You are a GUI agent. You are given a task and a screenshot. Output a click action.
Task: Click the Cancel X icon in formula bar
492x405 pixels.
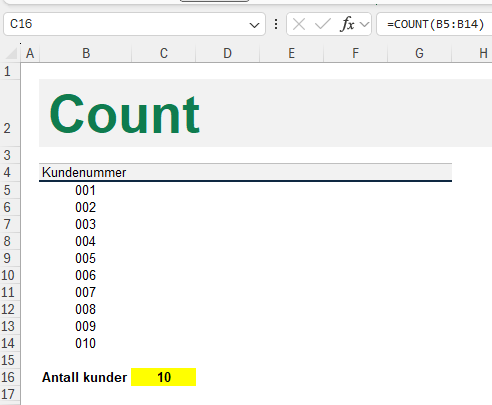(299, 24)
